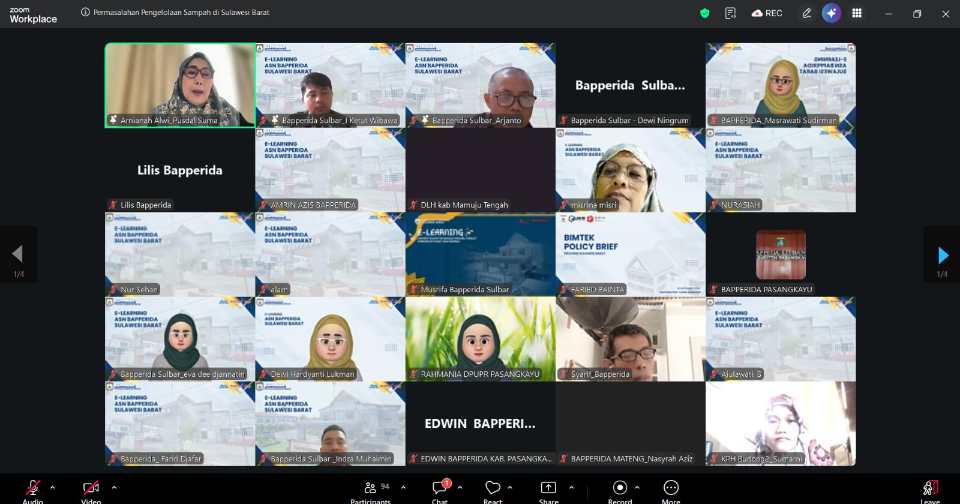Expand video options arrow next to Video
Image resolution: width=960 pixels, height=504 pixels.
[114, 487]
